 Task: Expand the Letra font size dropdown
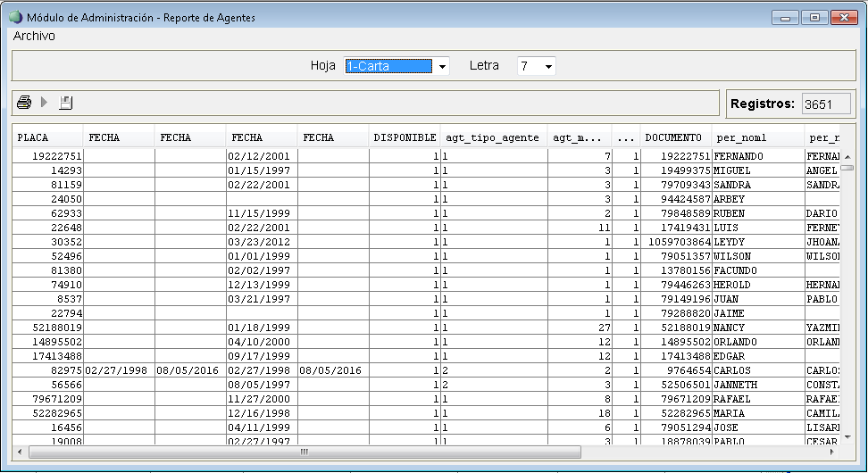548,67
